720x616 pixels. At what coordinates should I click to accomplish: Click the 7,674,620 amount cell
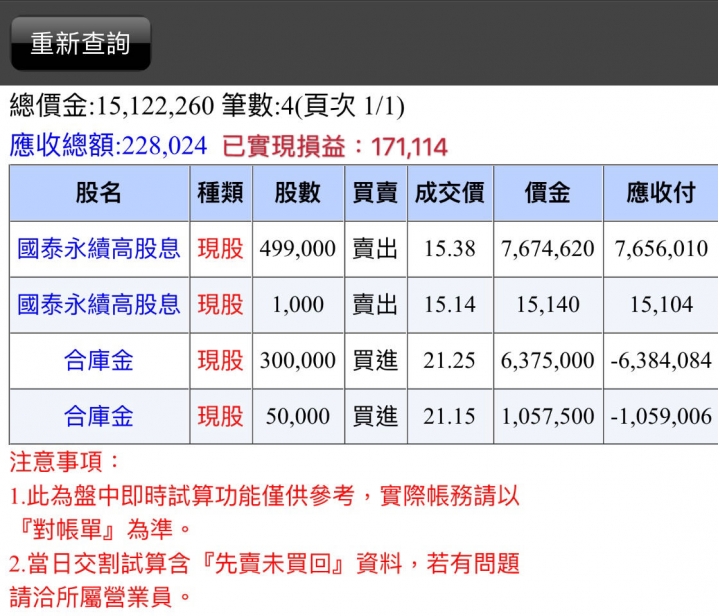548,249
